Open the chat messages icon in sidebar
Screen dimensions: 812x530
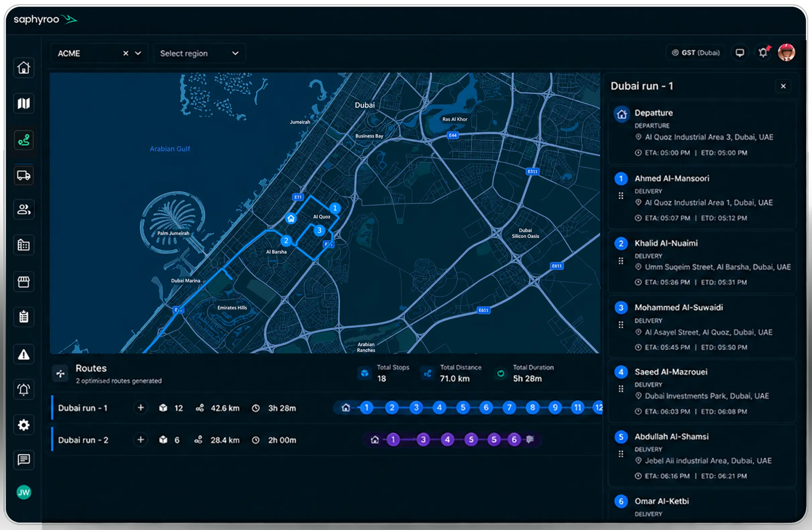(23, 460)
